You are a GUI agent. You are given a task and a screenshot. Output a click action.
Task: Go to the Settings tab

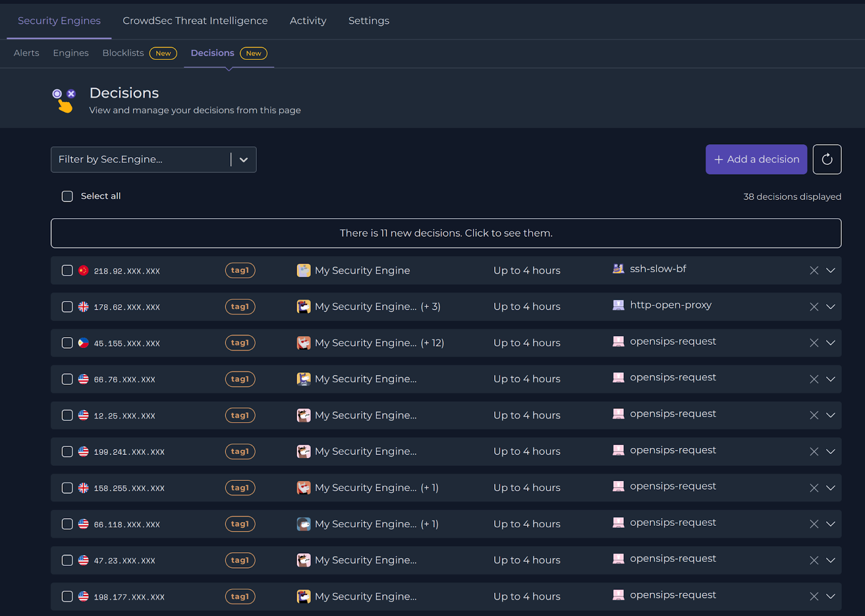tap(369, 21)
